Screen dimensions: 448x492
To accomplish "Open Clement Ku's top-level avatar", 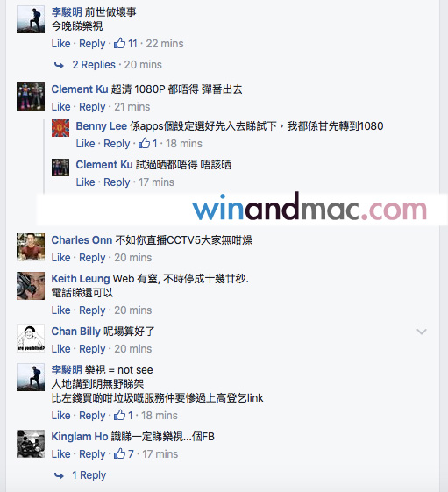I will click(31, 96).
